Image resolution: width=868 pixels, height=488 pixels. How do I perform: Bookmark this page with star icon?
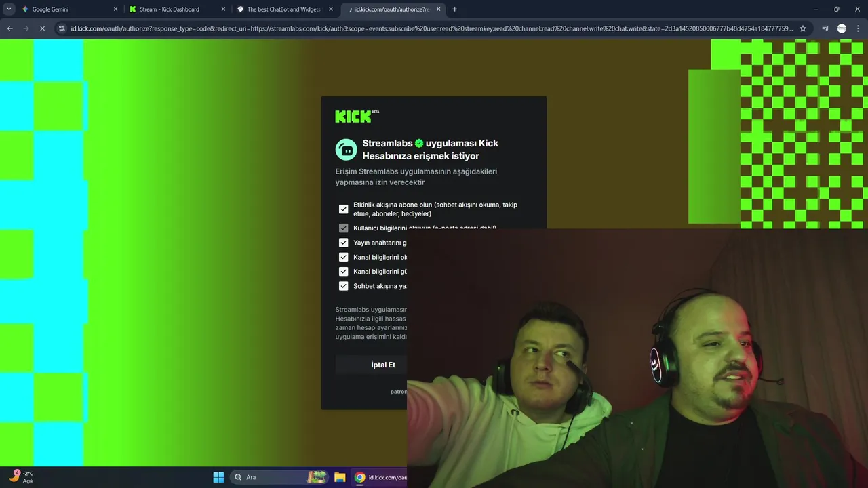click(803, 28)
